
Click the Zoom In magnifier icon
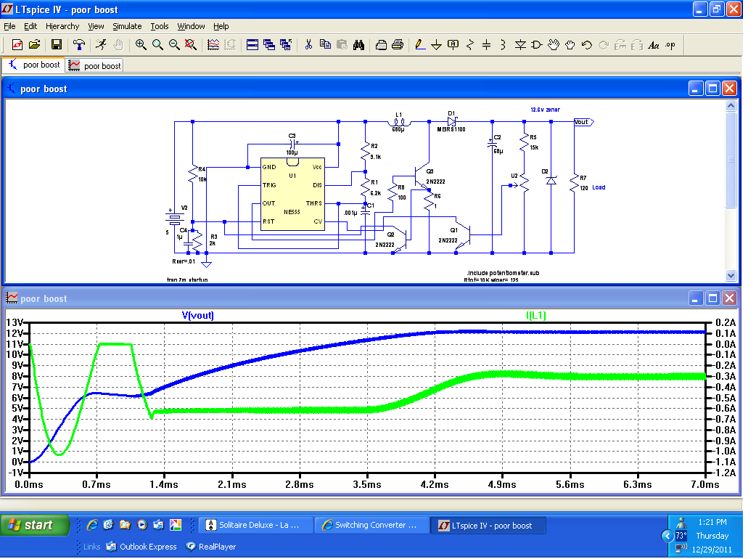tap(141, 45)
